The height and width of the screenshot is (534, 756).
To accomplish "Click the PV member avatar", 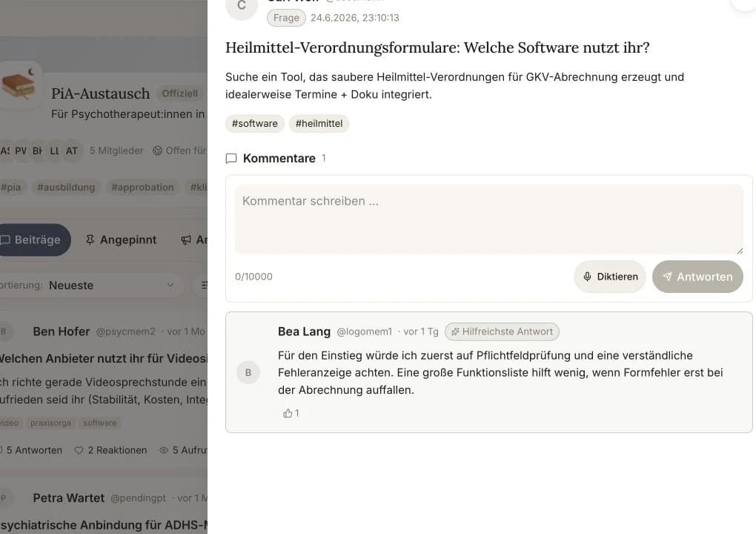I will point(21,151).
